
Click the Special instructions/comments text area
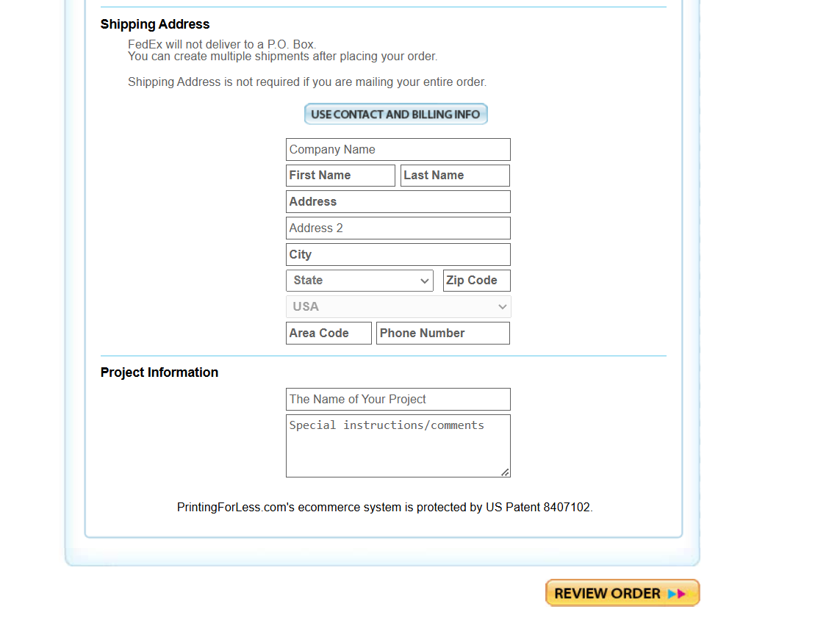398,445
